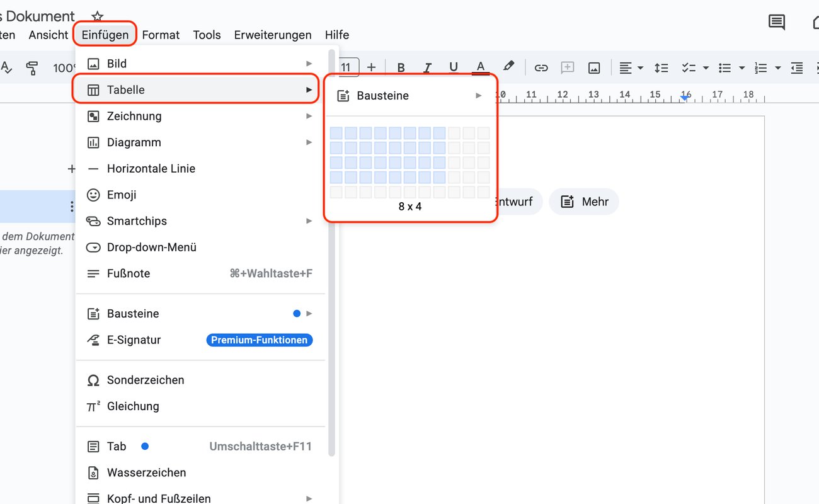Open the comment history icon top right
This screenshot has height=504, width=819.
776,22
